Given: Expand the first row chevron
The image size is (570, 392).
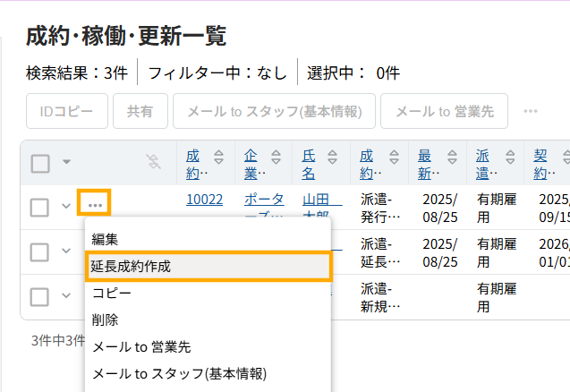Looking at the screenshot, I should point(65,207).
